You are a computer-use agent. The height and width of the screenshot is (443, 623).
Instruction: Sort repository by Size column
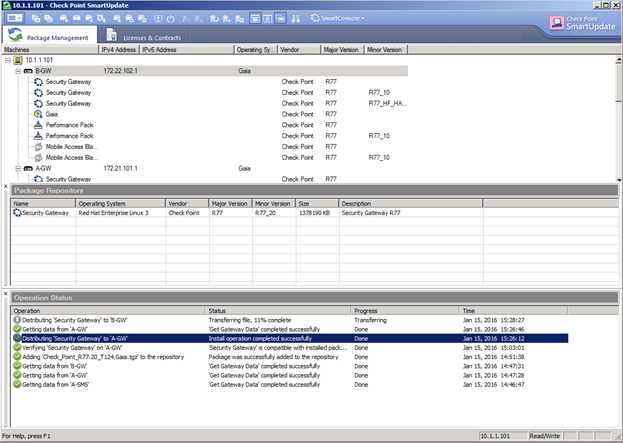click(x=317, y=203)
